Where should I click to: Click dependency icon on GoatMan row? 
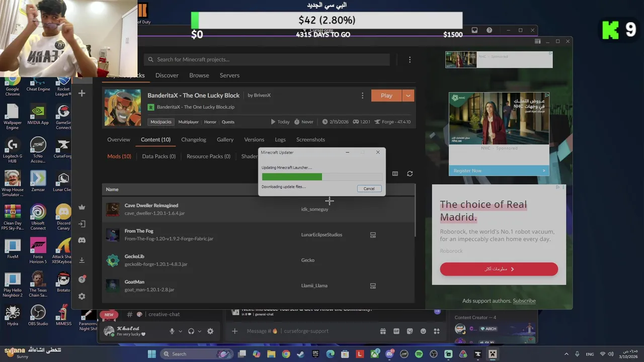pos(373,286)
